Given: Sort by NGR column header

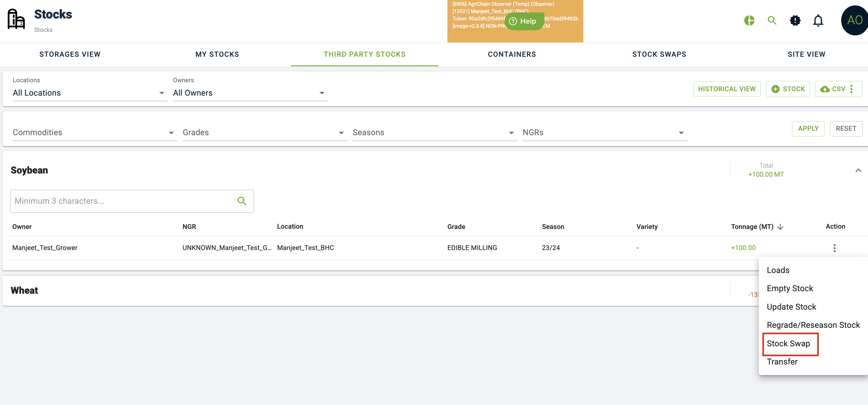Looking at the screenshot, I should (x=189, y=226).
